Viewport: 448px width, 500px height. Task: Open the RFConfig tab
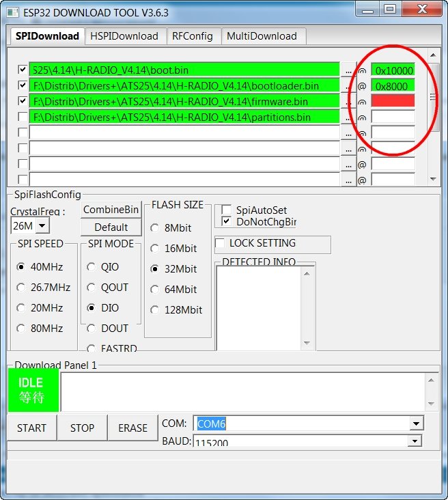point(193,36)
